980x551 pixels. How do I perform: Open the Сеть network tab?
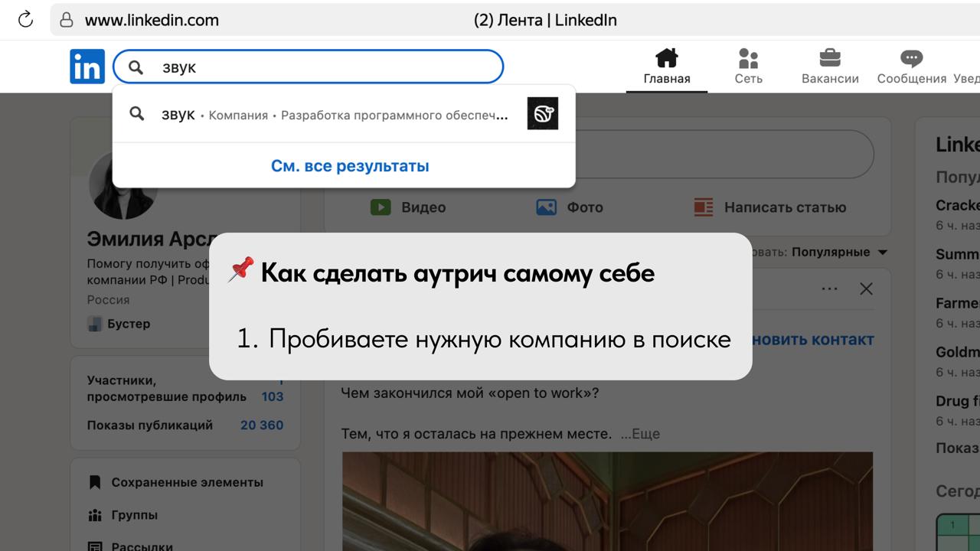click(748, 67)
